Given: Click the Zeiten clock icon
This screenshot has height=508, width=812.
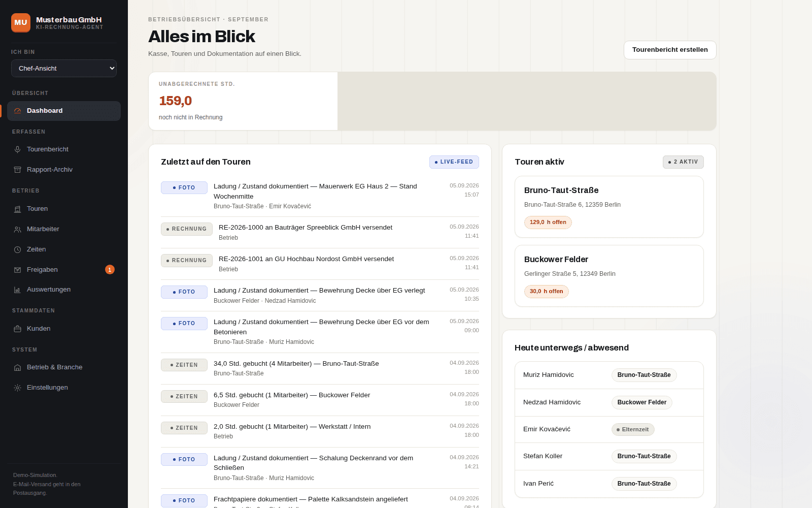Looking at the screenshot, I should pyautogui.click(x=17, y=249).
